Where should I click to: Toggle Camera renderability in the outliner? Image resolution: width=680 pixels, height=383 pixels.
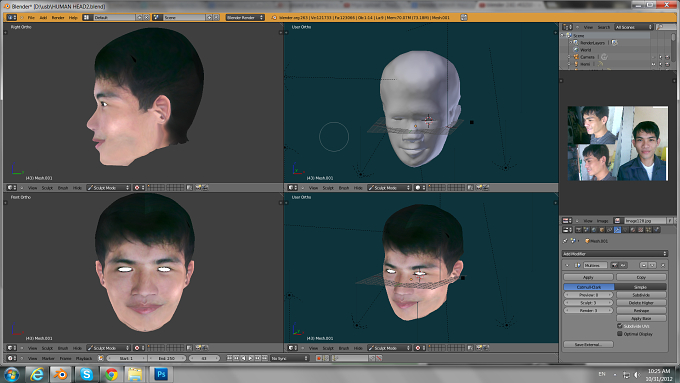[667, 57]
